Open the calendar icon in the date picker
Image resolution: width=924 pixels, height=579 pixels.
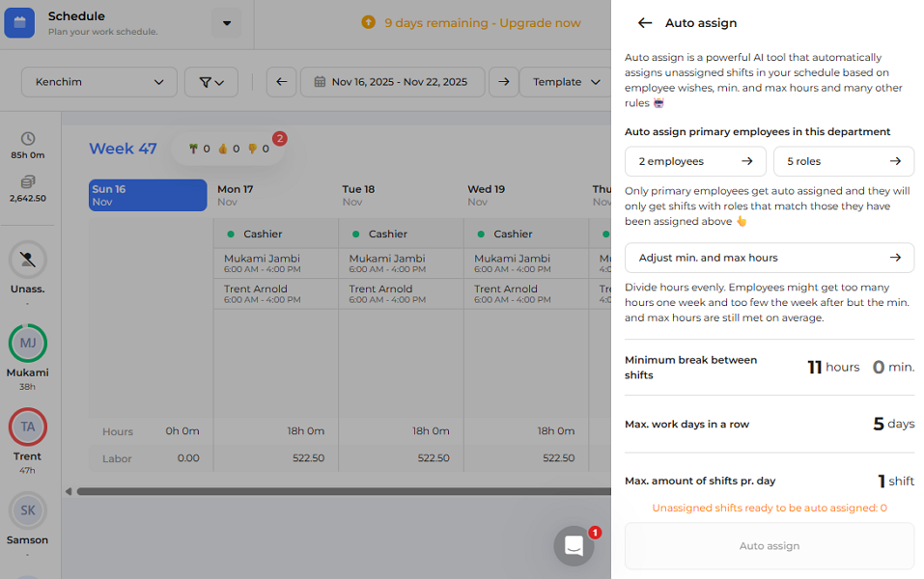pos(319,82)
